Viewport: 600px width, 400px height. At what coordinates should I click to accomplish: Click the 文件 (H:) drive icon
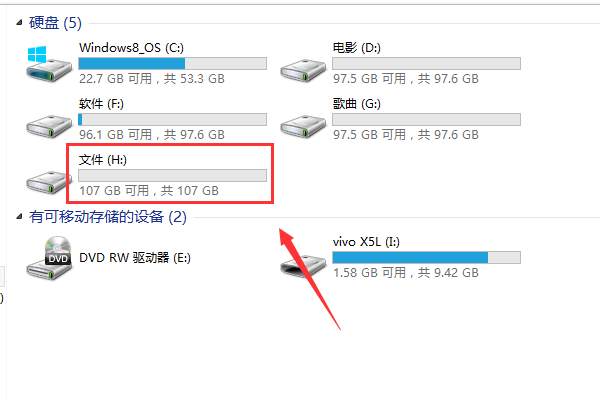point(47,182)
